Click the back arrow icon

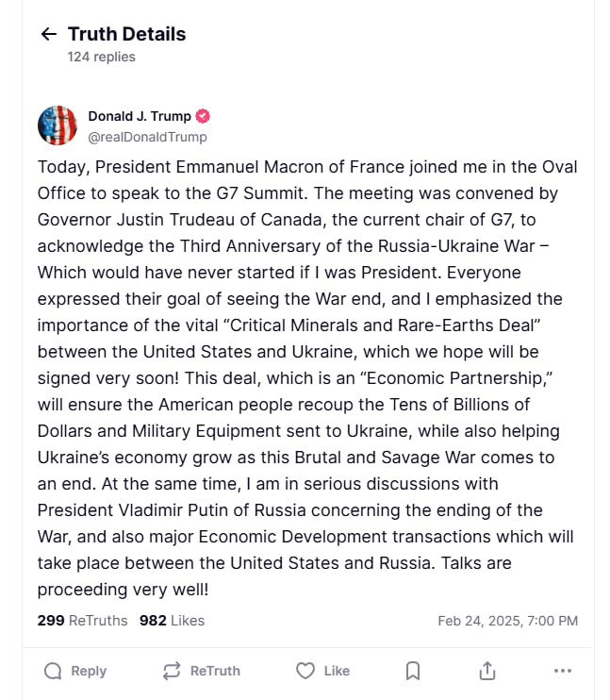pyautogui.click(x=49, y=35)
